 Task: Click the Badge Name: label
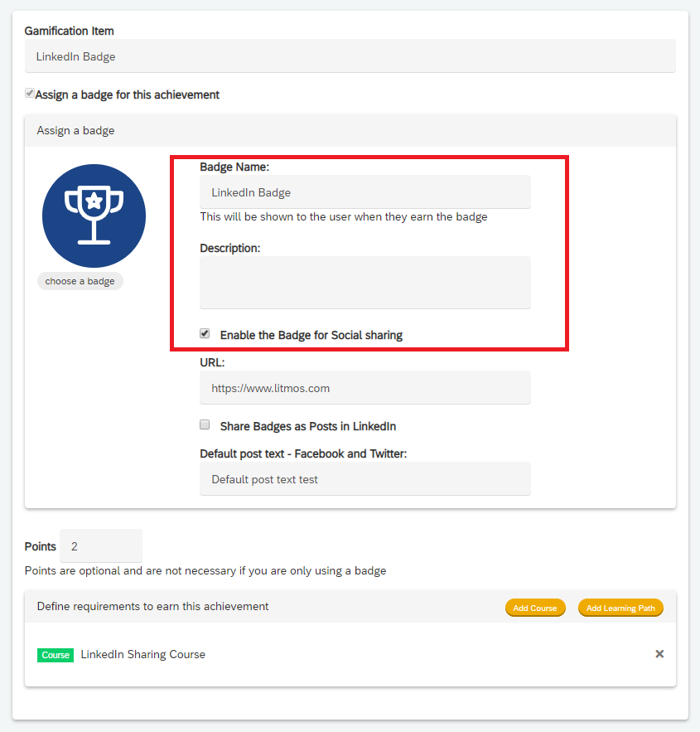pos(234,167)
